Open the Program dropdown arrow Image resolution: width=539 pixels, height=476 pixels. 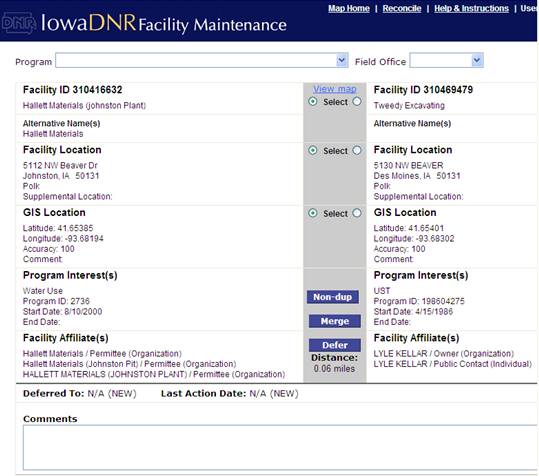pos(341,60)
